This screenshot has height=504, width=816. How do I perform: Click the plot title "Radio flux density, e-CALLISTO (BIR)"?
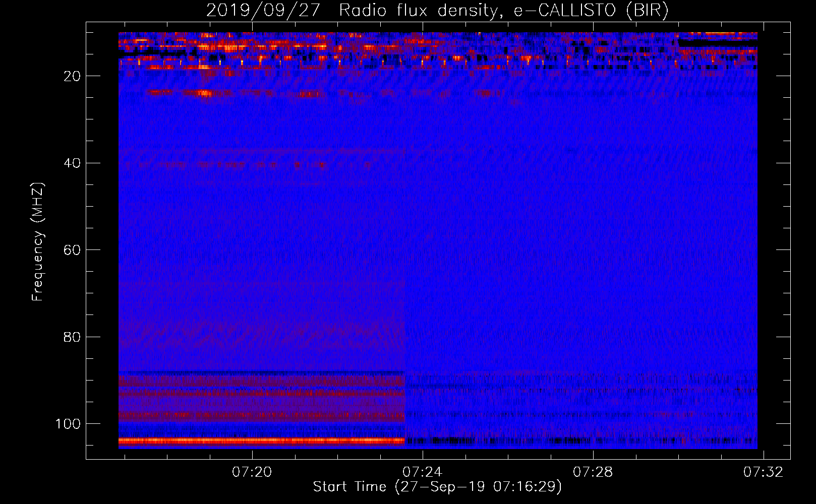pyautogui.click(x=503, y=11)
